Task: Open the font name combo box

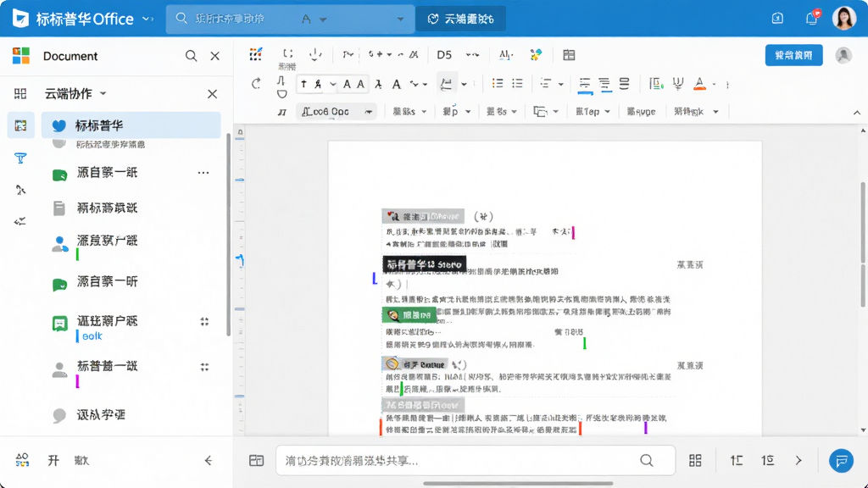Action: pyautogui.click(x=336, y=112)
